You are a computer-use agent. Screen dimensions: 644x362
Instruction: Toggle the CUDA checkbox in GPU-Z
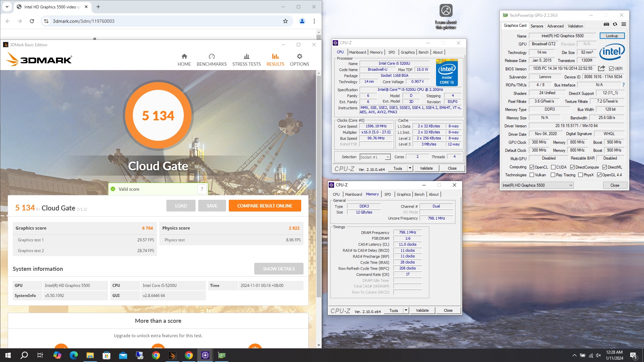[x=553, y=167]
